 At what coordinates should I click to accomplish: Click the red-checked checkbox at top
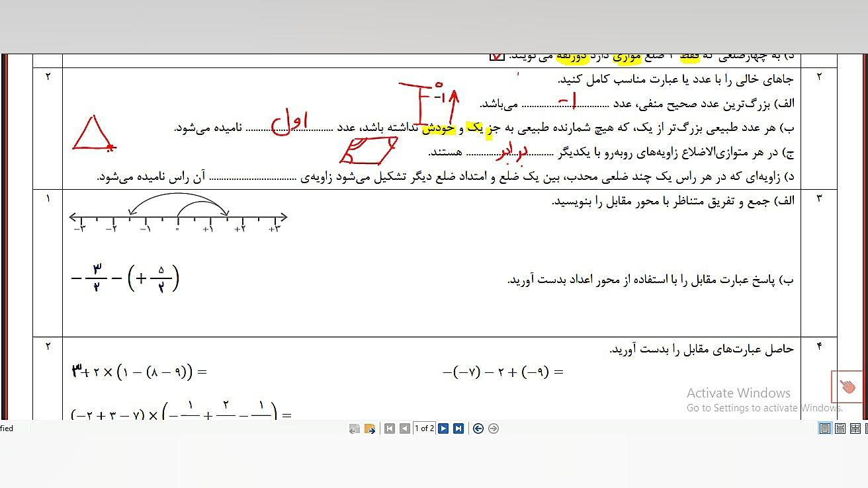(497, 57)
